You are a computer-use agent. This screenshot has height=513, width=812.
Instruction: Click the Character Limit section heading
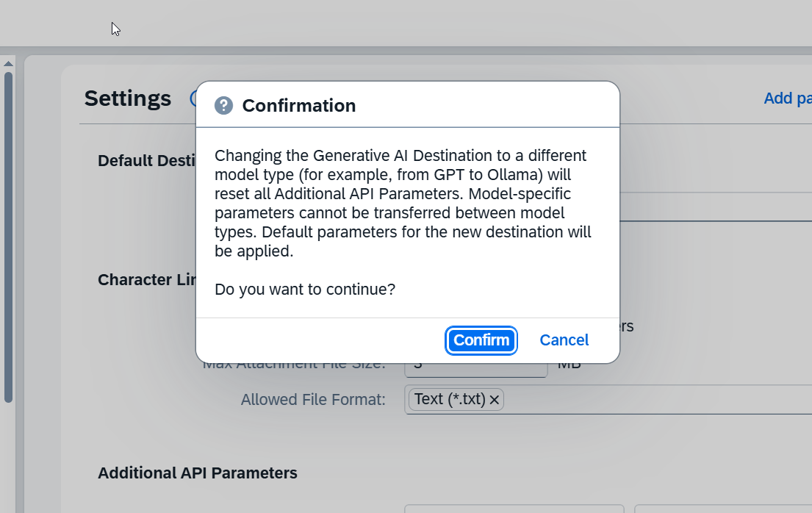[147, 280]
